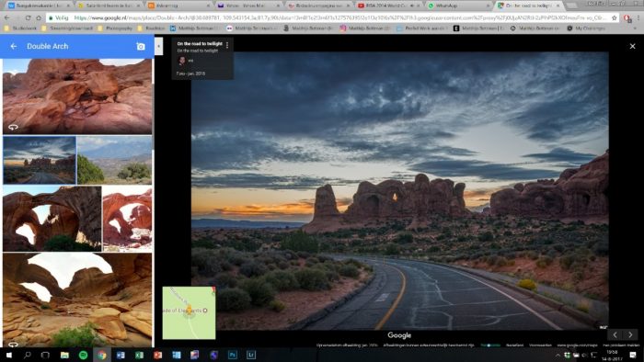Close the photo viewer with the X

click(x=633, y=46)
